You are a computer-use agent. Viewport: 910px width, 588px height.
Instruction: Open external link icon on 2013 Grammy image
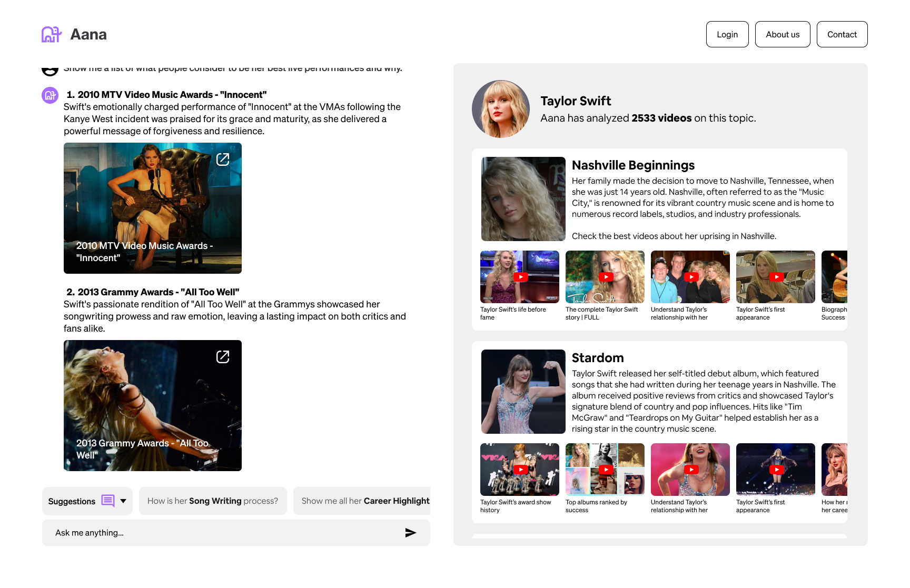tap(223, 357)
